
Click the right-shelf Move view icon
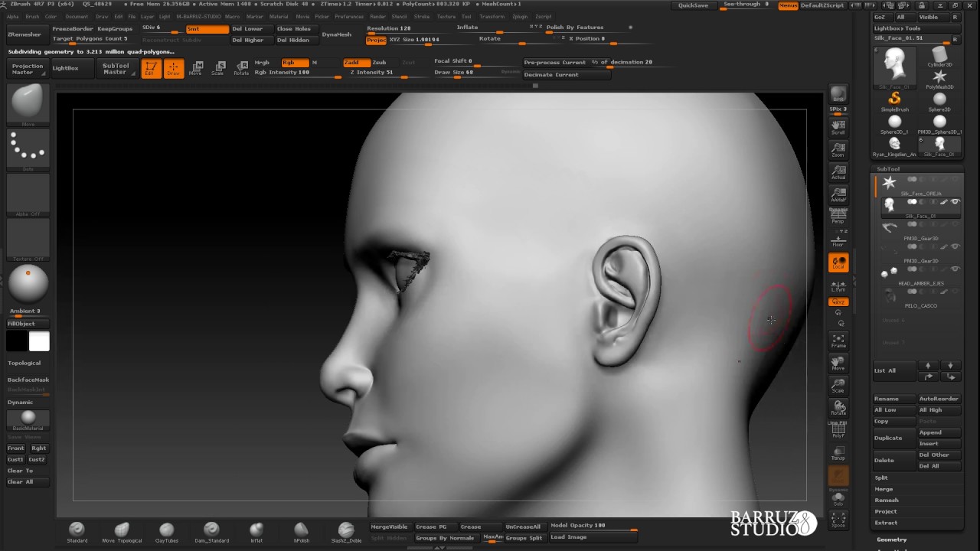[838, 362]
